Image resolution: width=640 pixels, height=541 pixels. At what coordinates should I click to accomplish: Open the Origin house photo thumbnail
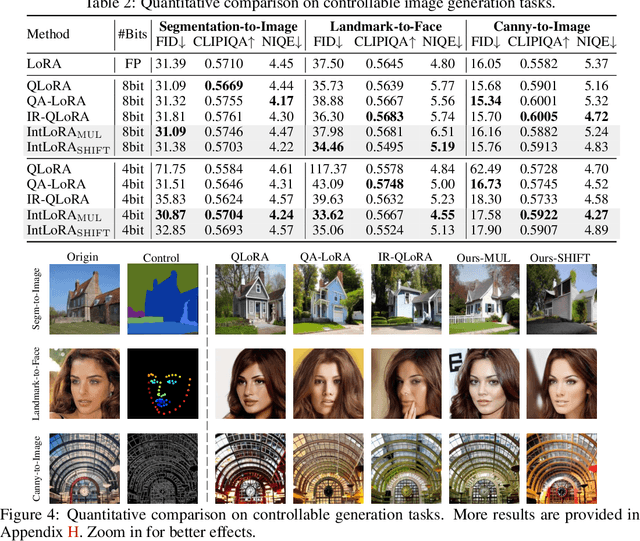coord(84,299)
